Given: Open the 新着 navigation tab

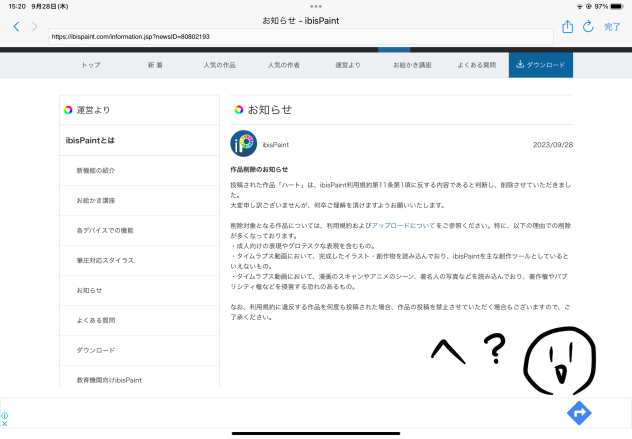Looking at the screenshot, I should tap(155, 65).
